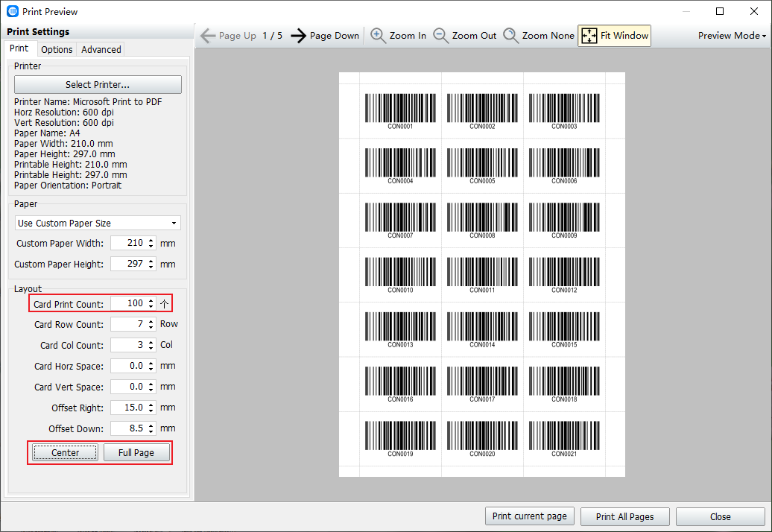Click the CON0011 barcode in preview
The height and width of the screenshot is (532, 772).
[482, 275]
